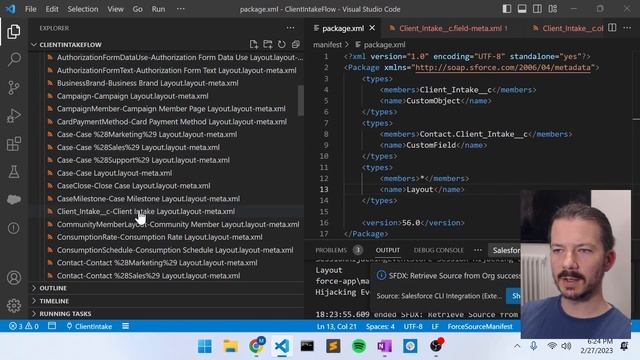The width and height of the screenshot is (640, 360).
Task: Split the editor to the right
Action: click(612, 28)
